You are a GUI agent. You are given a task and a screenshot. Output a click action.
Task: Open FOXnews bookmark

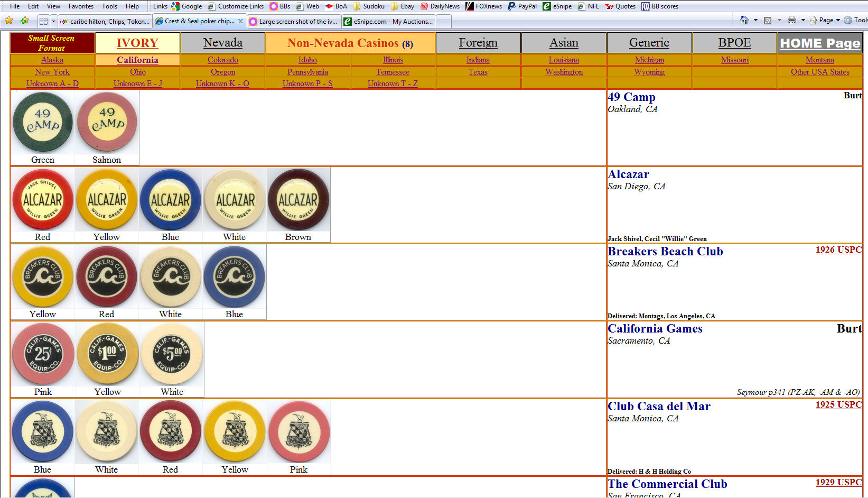point(483,6)
